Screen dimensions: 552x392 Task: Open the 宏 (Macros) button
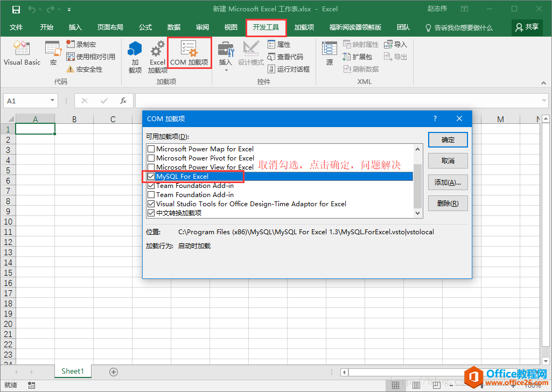53,53
